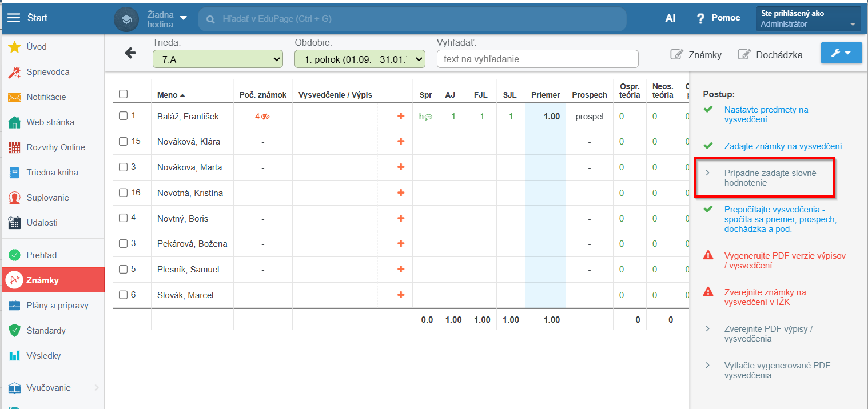Click the text na vyhľadanie search field
The height and width of the screenshot is (409, 868).
pos(537,59)
